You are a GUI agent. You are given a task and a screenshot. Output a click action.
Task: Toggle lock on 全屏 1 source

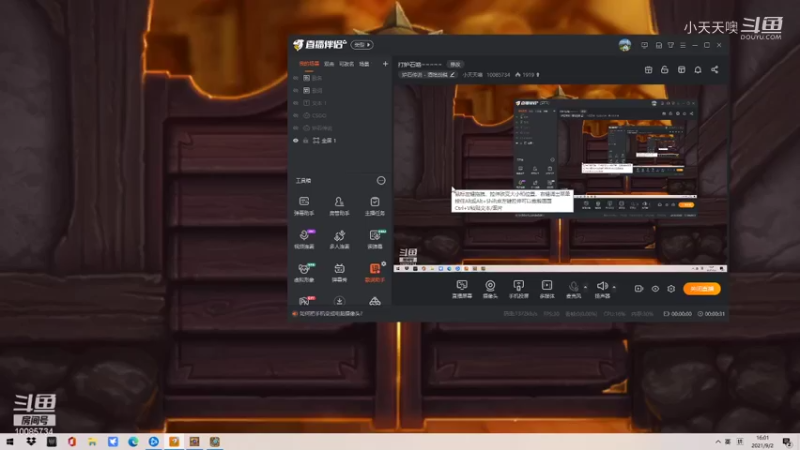coord(306,140)
